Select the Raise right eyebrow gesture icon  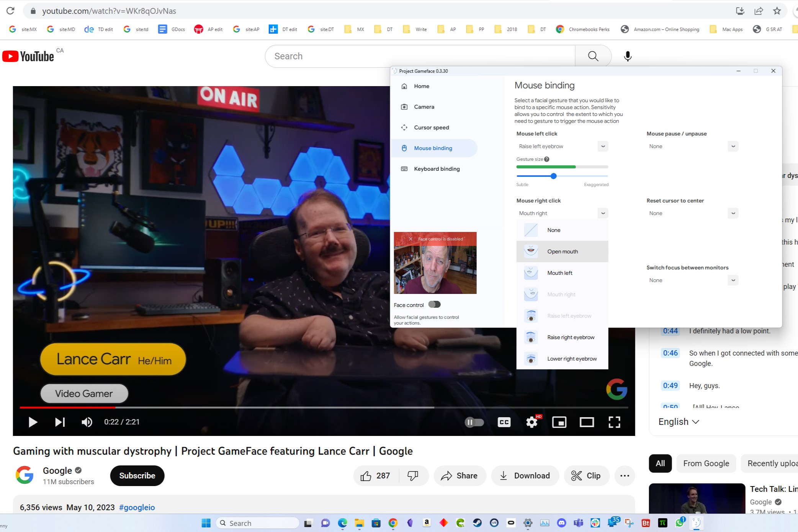point(531,337)
